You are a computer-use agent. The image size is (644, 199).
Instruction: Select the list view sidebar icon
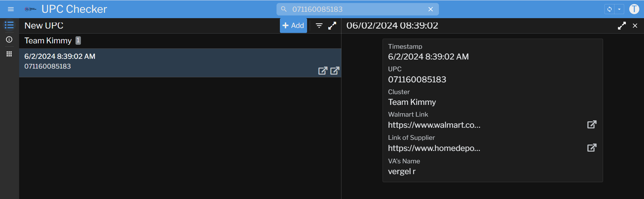[x=9, y=25]
